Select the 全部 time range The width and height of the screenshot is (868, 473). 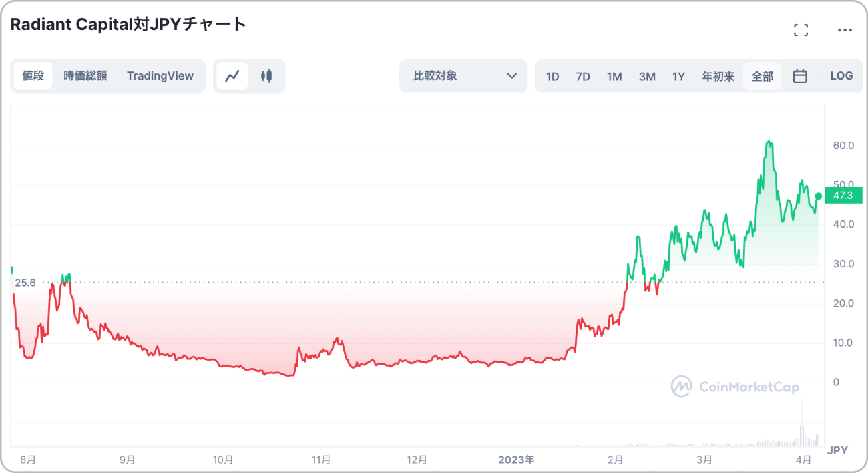763,76
